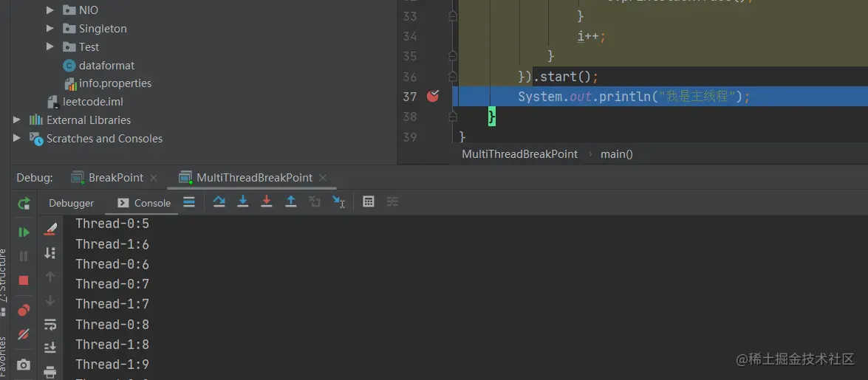
Task: Resume program execution
Action: tap(24, 232)
